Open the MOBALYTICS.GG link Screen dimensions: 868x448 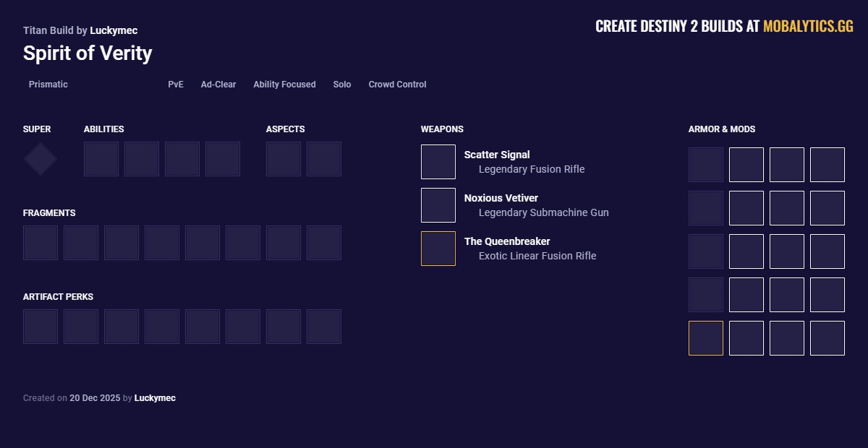[x=808, y=27]
